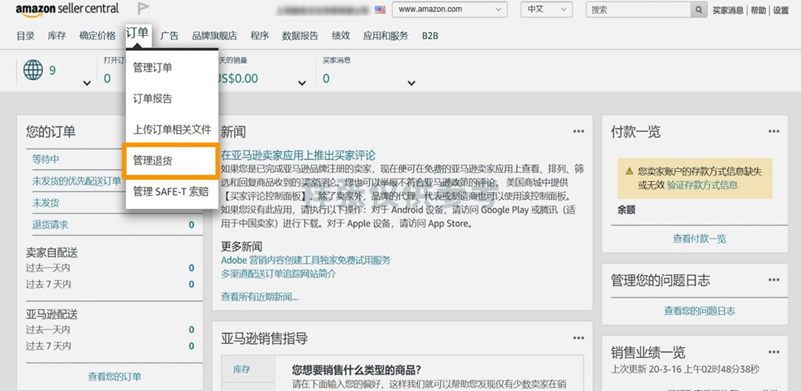Expand the 买家消息 summary chevron
Screen dimensions: 801x391
pyautogui.click(x=411, y=83)
